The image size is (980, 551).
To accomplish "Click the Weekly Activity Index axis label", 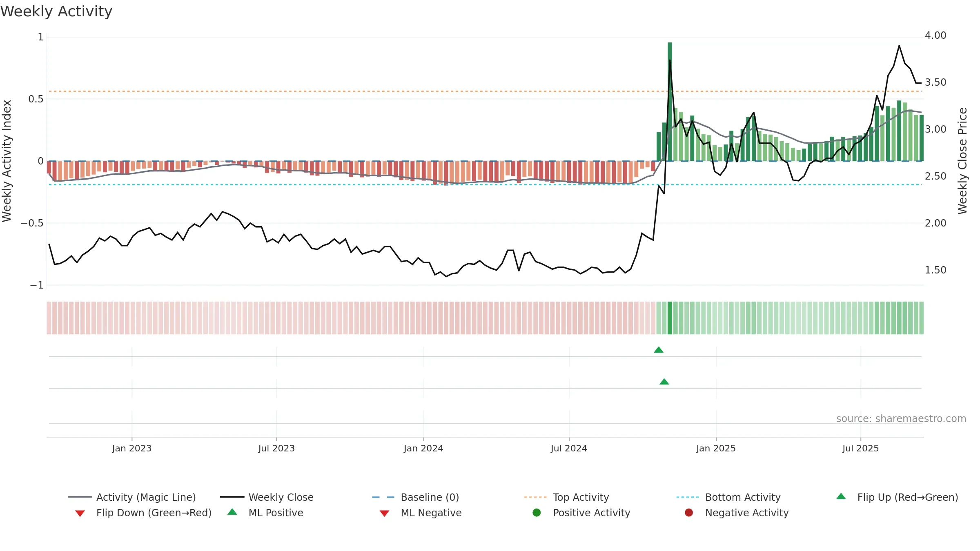I will click(7, 161).
